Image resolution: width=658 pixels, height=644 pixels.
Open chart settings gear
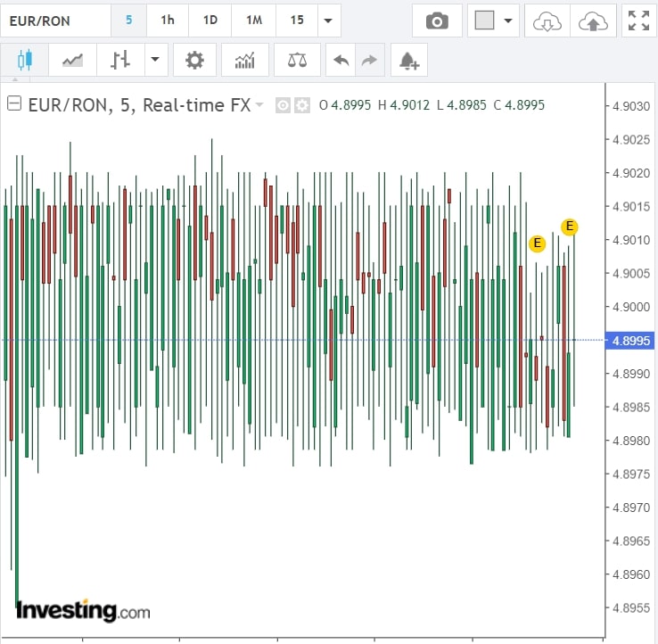194,61
